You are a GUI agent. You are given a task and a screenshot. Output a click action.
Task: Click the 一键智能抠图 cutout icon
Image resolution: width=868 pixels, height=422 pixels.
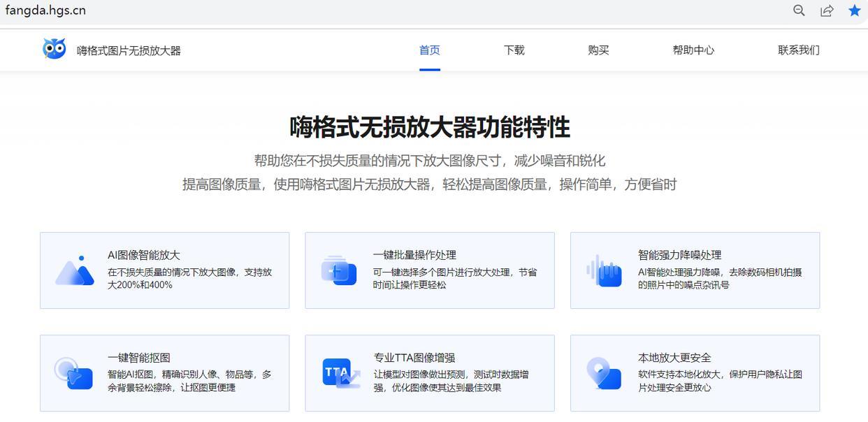(x=74, y=373)
